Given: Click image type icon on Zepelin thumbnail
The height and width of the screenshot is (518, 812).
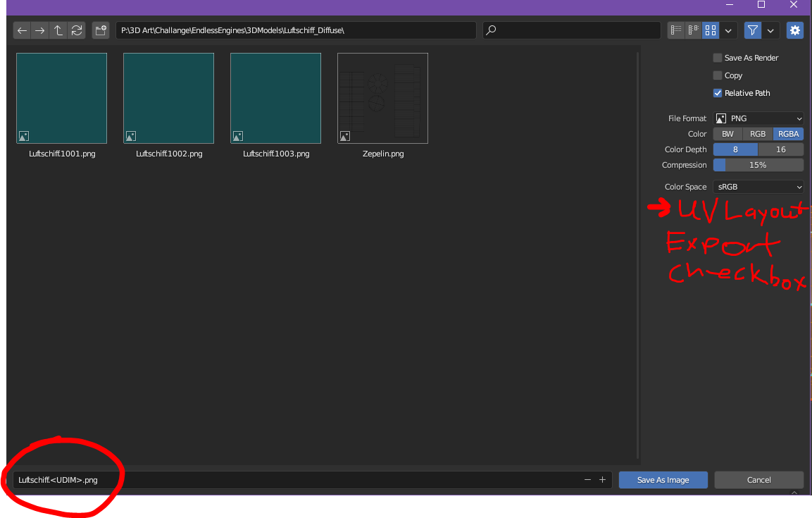Looking at the screenshot, I should pyautogui.click(x=345, y=136).
